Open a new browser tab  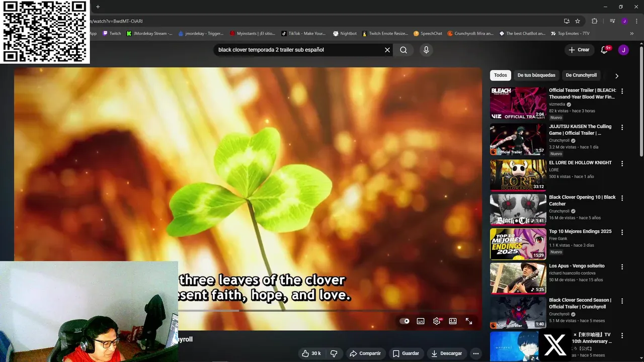[98, 7]
